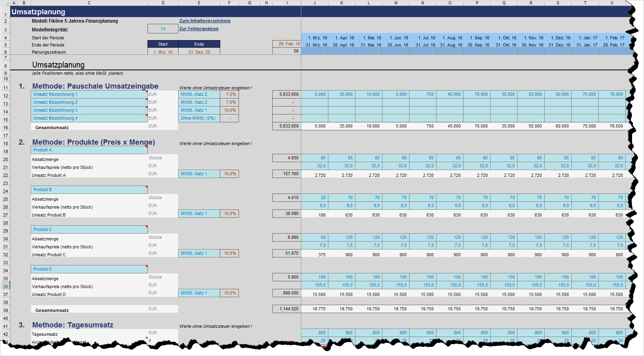Select column header J

pyautogui.click(x=314, y=3)
